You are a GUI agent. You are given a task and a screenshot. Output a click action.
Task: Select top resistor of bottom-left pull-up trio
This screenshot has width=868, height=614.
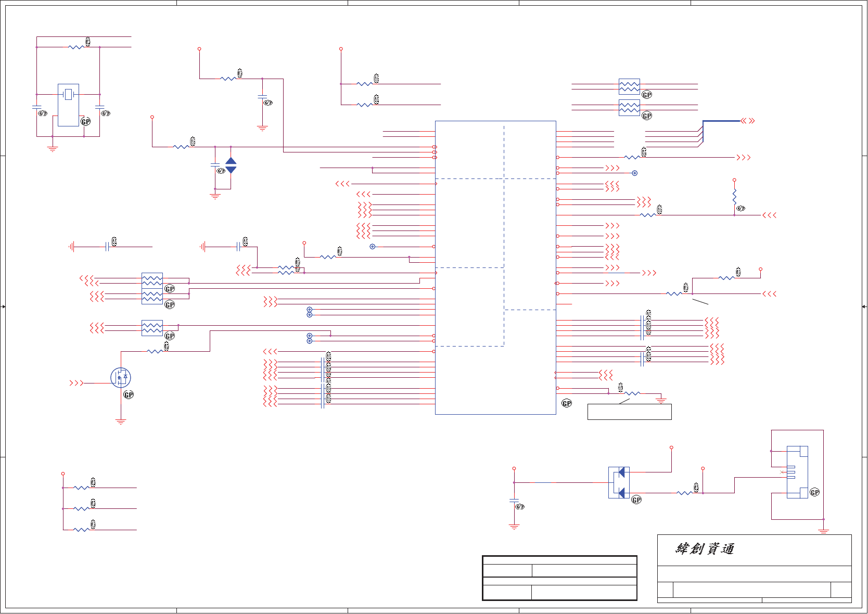(x=81, y=488)
